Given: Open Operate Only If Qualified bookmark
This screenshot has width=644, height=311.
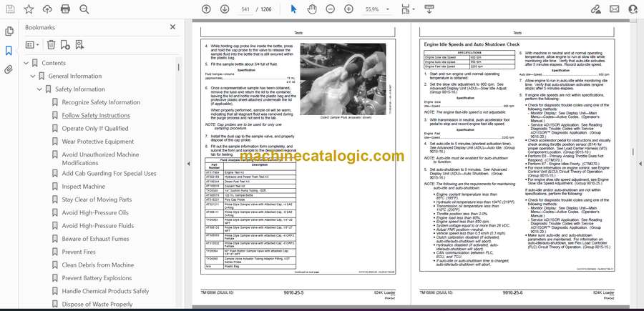Looking at the screenshot, I should point(95,129).
